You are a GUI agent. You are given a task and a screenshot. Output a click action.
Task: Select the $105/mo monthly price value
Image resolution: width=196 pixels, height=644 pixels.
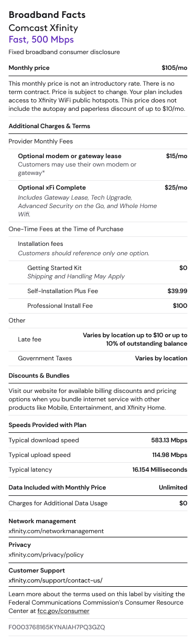pyautogui.click(x=175, y=68)
